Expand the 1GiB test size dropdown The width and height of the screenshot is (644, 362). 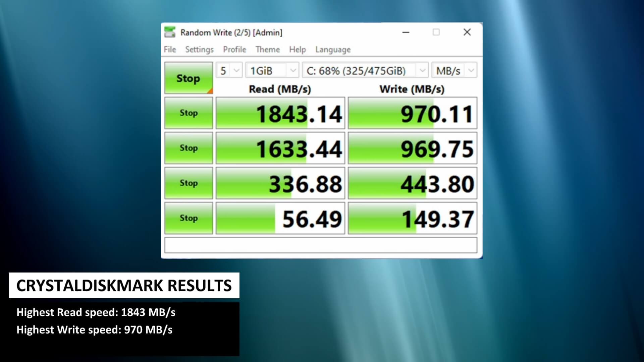coord(272,70)
